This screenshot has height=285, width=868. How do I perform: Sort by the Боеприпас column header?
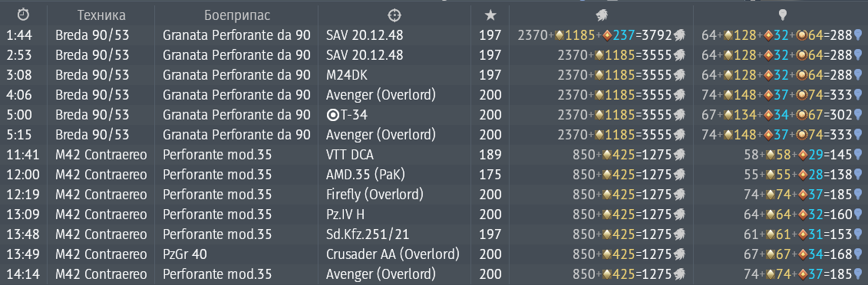pyautogui.click(x=237, y=15)
